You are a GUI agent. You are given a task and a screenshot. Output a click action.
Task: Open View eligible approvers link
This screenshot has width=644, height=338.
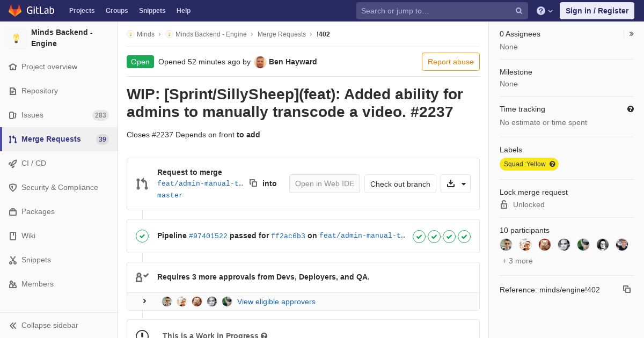tap(276, 302)
